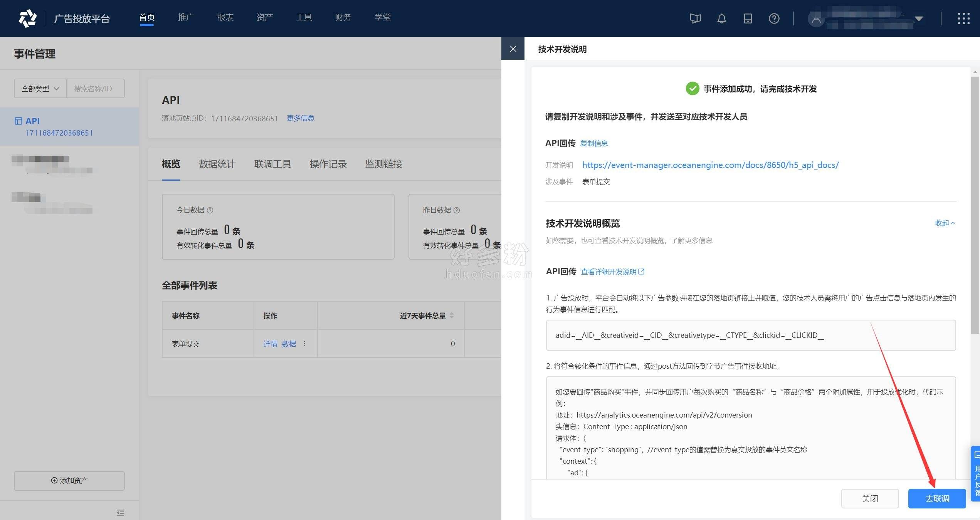Open the notifications bell icon
Image resolution: width=980 pixels, height=520 pixels.
(721, 18)
